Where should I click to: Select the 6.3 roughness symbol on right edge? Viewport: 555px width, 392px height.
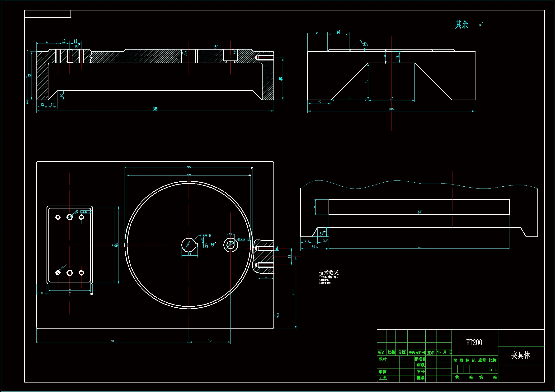click(x=277, y=315)
